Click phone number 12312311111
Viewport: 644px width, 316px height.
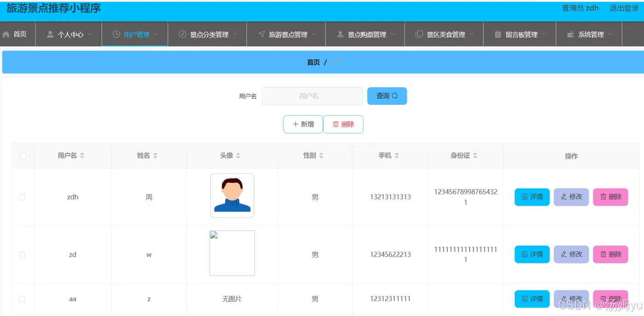pyautogui.click(x=391, y=299)
